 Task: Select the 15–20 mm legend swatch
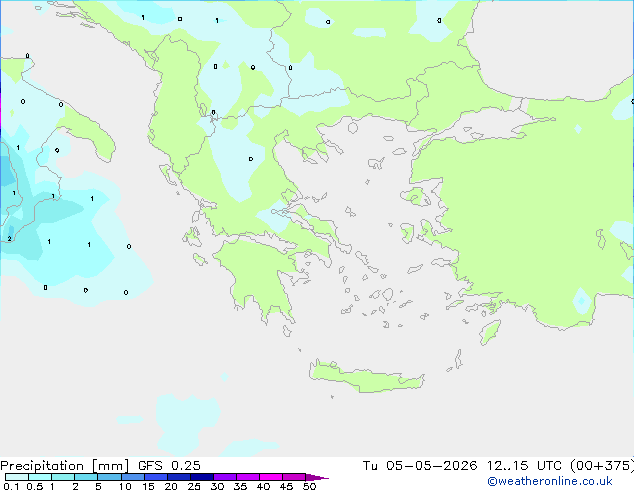[x=156, y=477]
